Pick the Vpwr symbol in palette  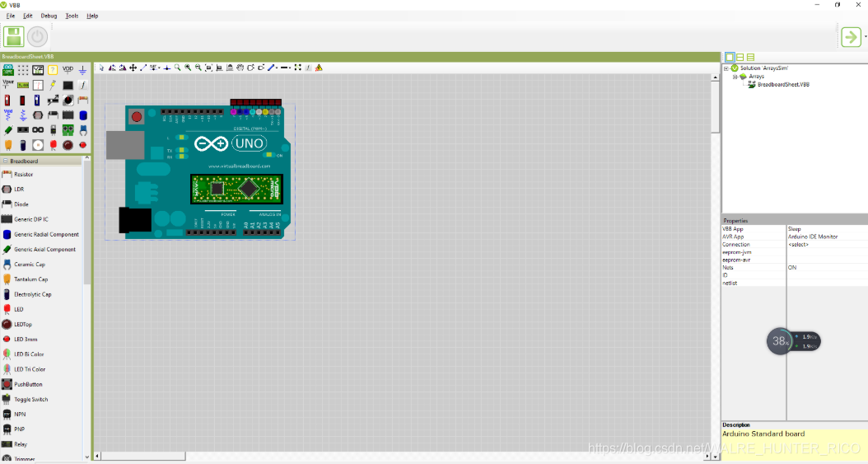pos(7,85)
